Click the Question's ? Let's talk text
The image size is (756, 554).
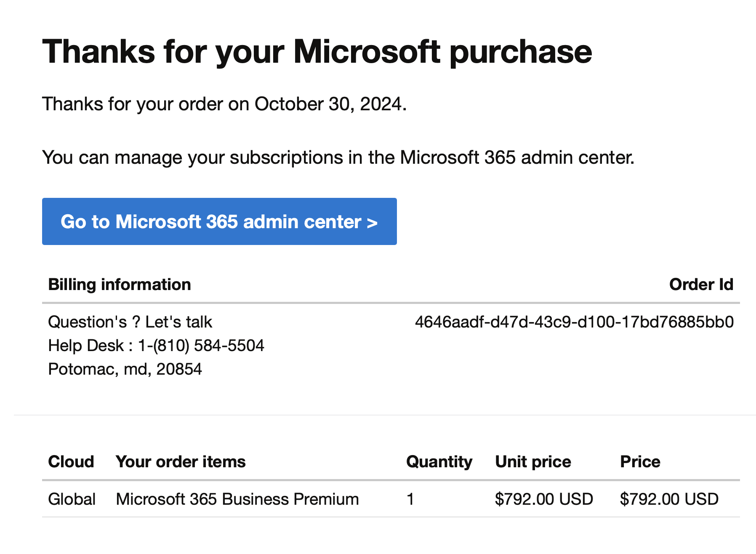pyautogui.click(x=130, y=321)
